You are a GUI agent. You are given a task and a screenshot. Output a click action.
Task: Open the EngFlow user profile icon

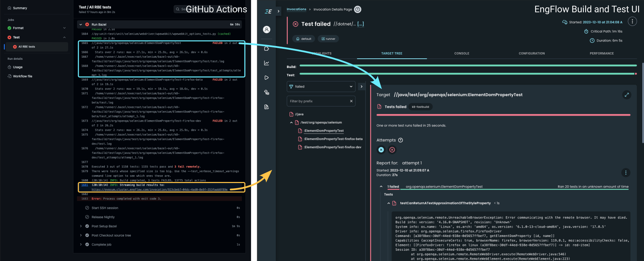[x=266, y=30]
